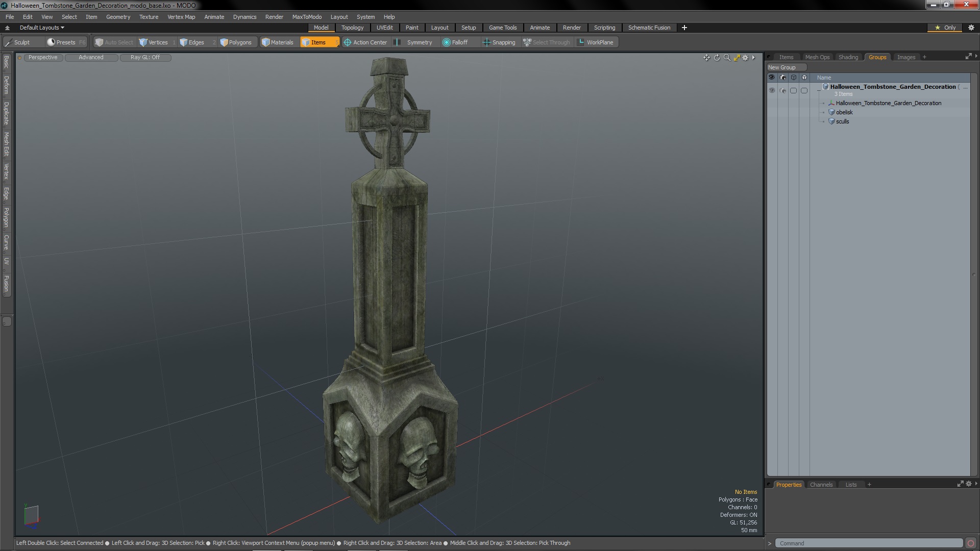Click the record button beside Command field

point(971,543)
